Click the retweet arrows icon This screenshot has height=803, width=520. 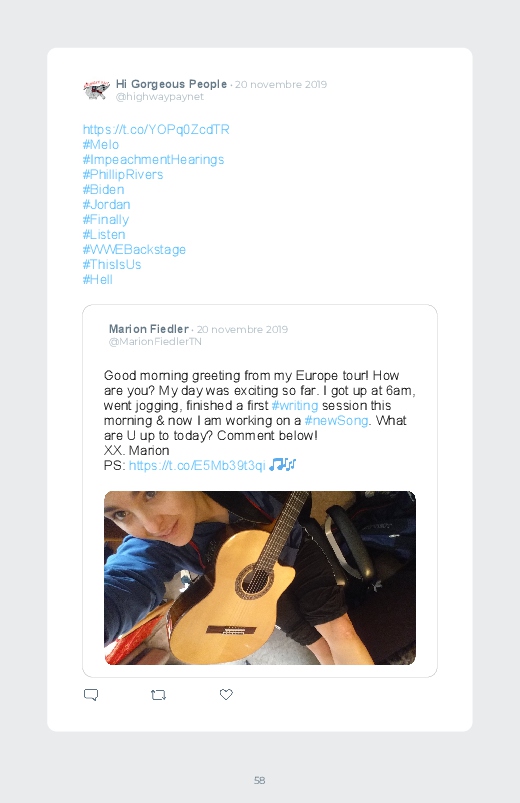point(158,695)
